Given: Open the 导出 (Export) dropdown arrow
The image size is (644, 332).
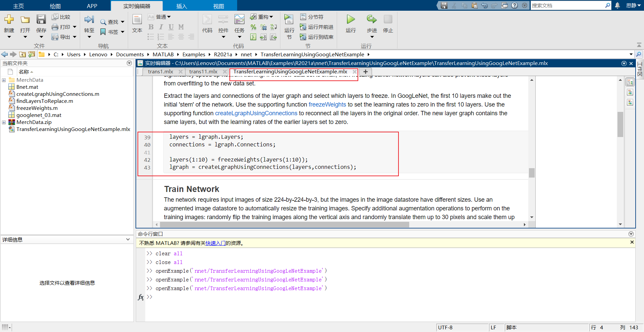Looking at the screenshot, I should 74,37.
